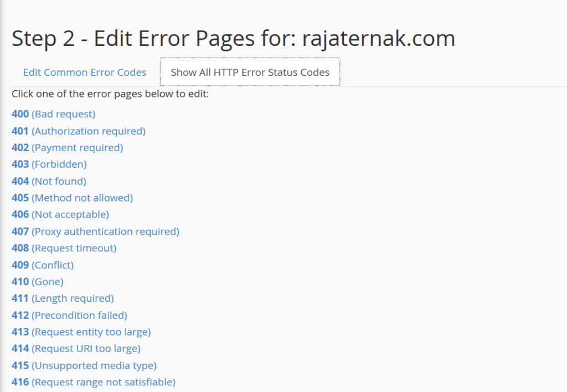Image resolution: width=567 pixels, height=392 pixels.
Task: Open the 410 (Gone) error page
Action: (x=37, y=281)
